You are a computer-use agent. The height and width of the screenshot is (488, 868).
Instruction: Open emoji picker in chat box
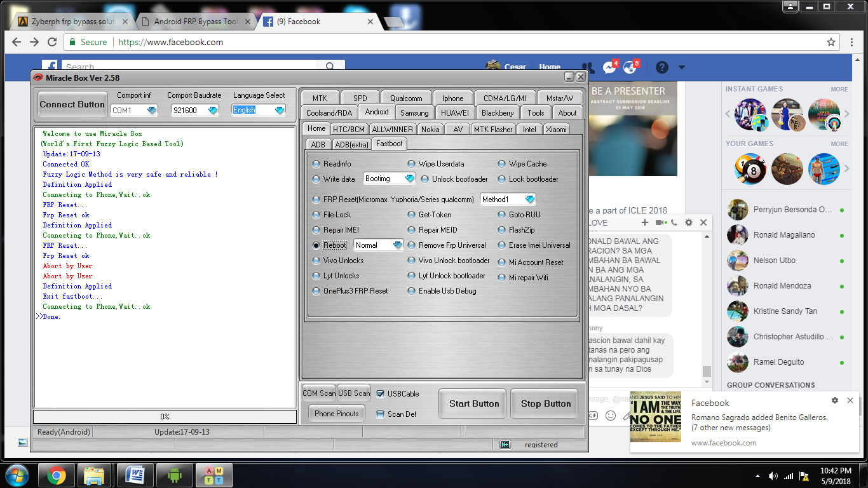point(611,416)
